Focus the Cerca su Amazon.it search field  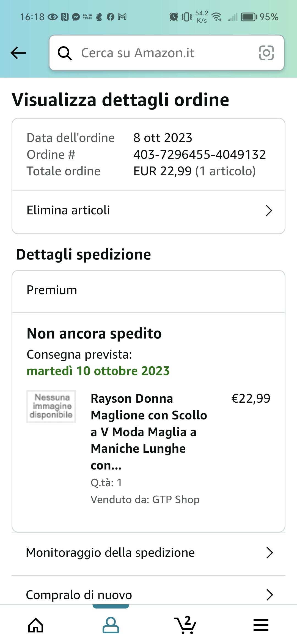point(167,53)
